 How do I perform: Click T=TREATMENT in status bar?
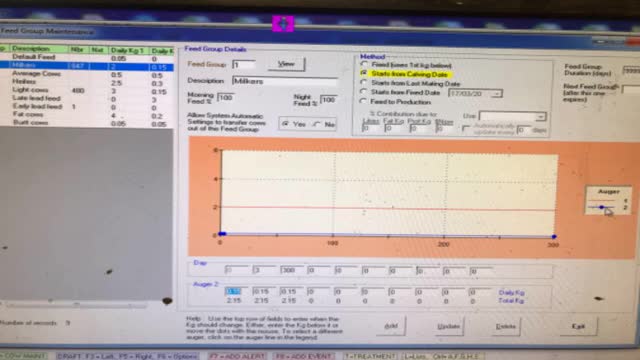[x=370, y=356]
